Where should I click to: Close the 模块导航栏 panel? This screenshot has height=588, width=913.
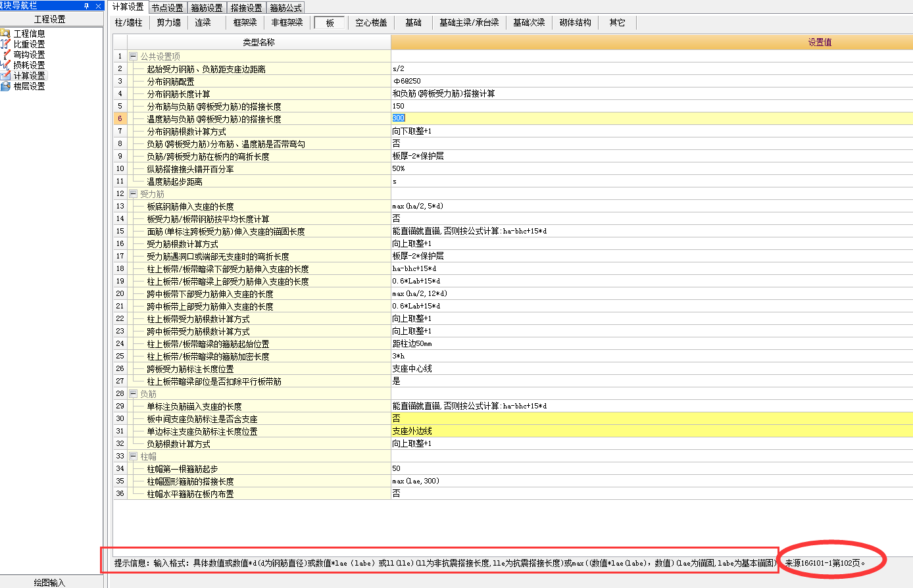click(98, 5)
